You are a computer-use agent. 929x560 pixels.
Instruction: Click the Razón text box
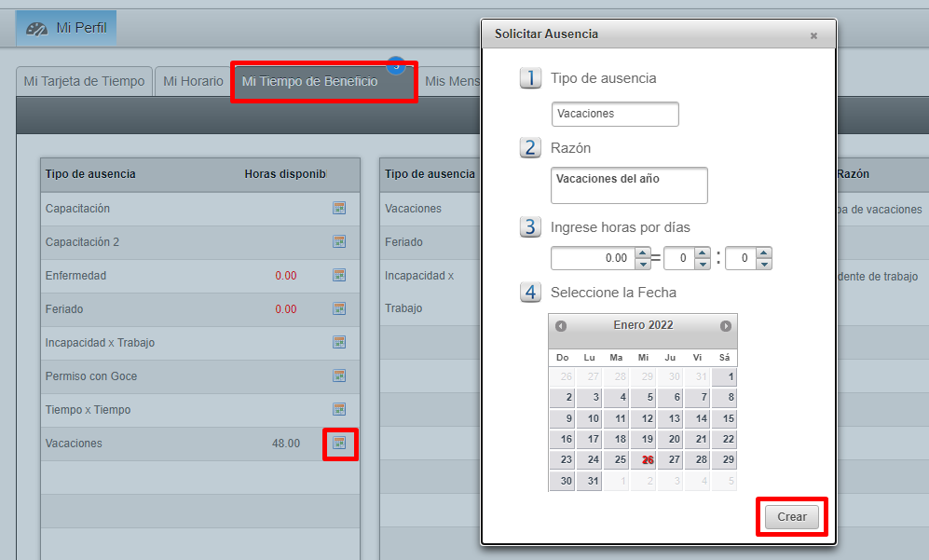pyautogui.click(x=629, y=184)
